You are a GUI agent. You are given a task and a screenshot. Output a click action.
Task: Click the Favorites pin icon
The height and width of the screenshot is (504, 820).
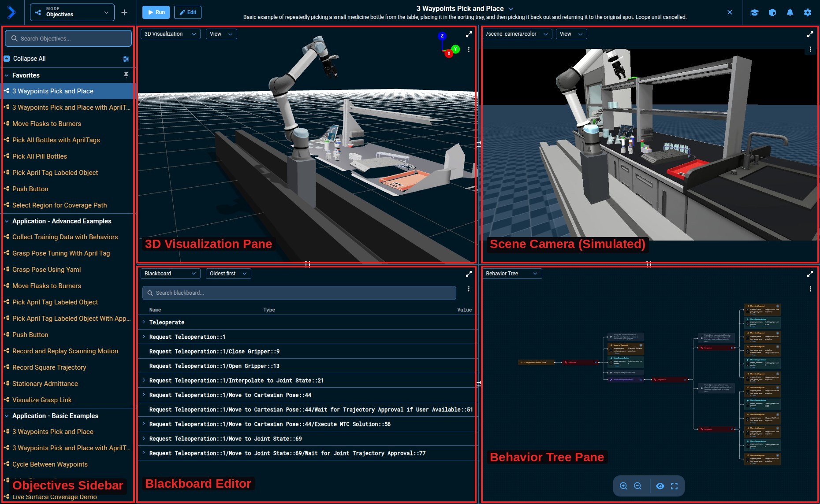tap(126, 75)
